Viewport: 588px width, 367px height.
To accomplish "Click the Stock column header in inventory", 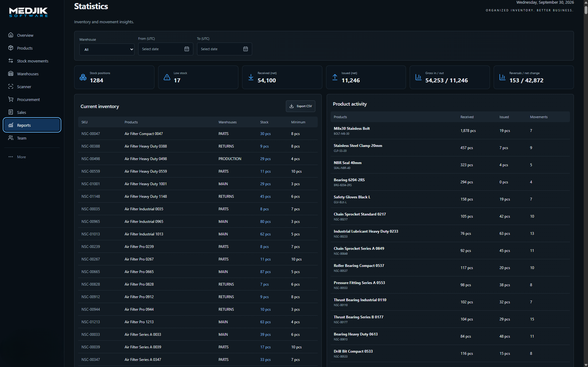I will point(264,122).
